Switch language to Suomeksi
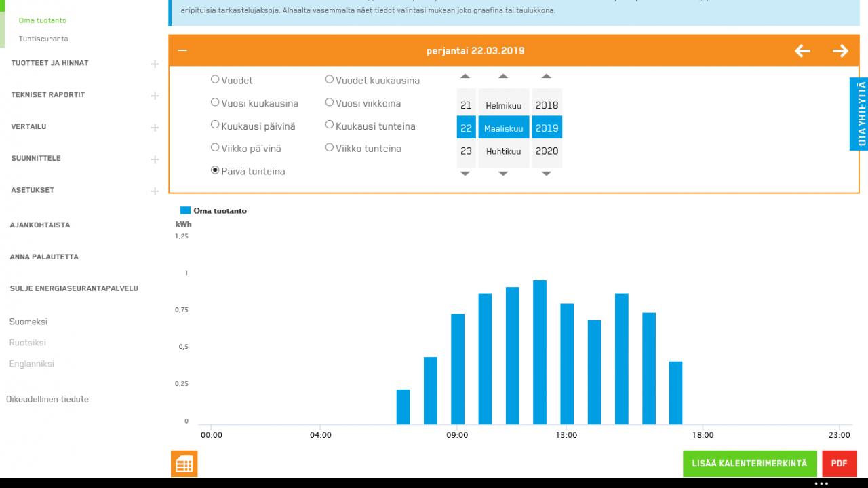This screenshot has width=868, height=488. [28, 322]
